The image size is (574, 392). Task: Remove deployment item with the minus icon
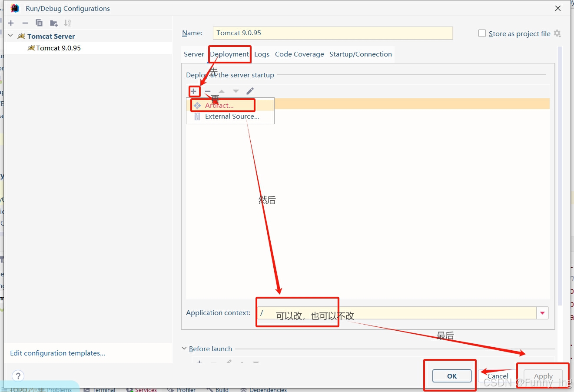click(x=208, y=91)
